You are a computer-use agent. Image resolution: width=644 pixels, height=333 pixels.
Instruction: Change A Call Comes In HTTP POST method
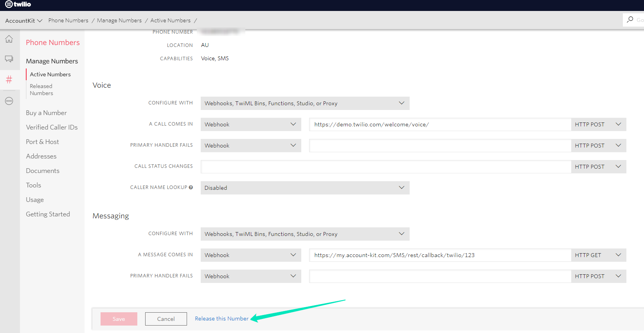(599, 124)
